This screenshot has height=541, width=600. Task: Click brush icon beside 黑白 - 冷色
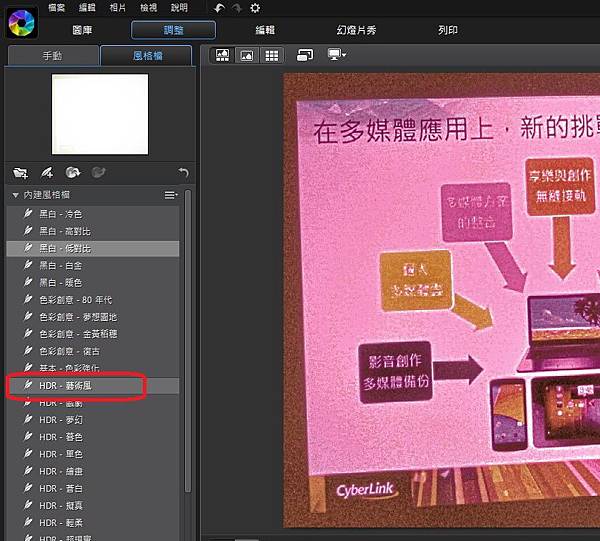(28, 213)
